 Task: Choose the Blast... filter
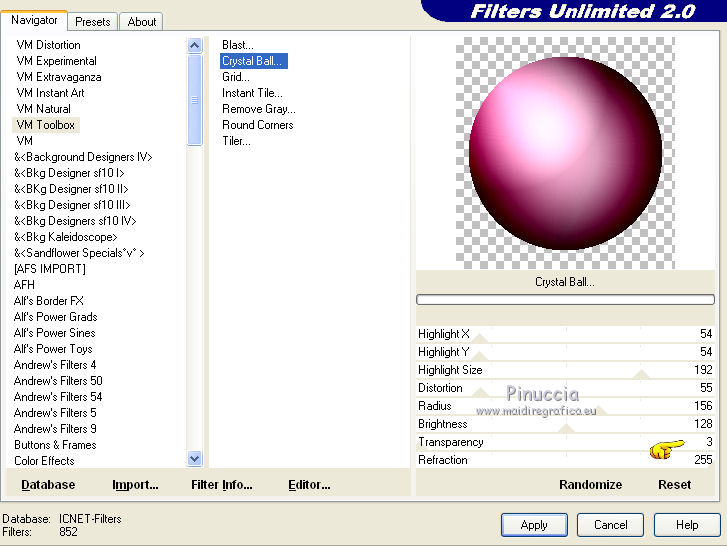click(x=237, y=45)
